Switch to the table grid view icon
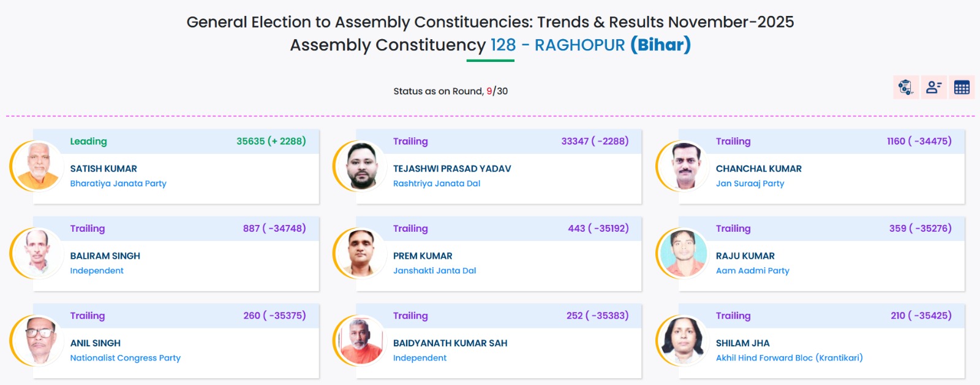Screen dimensions: 980x385 point(962,88)
